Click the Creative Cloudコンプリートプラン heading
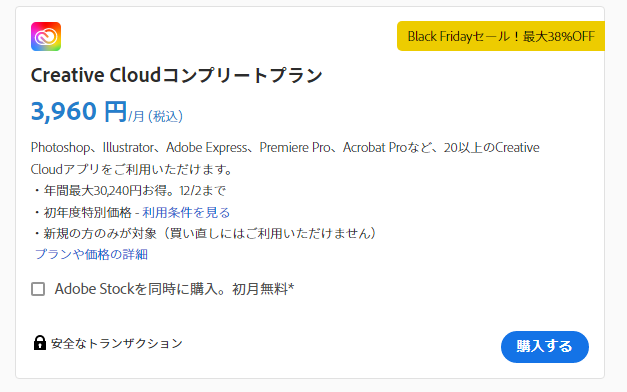 coord(177,75)
